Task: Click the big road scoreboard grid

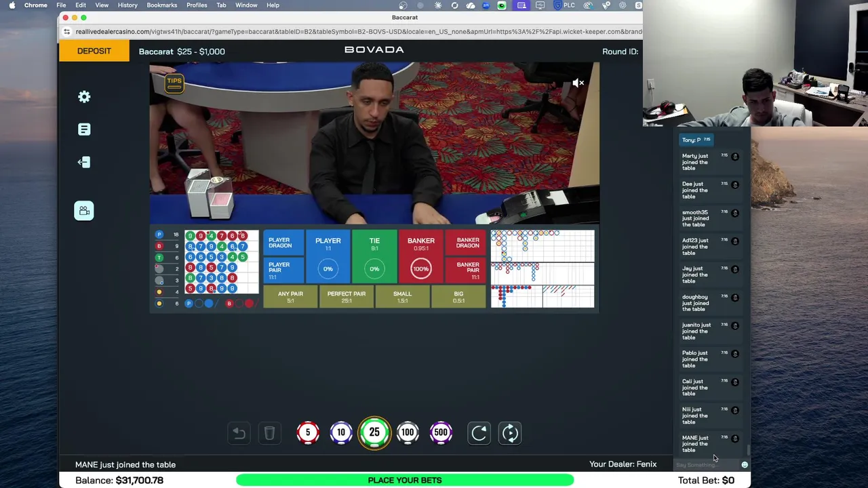Action: click(542, 246)
